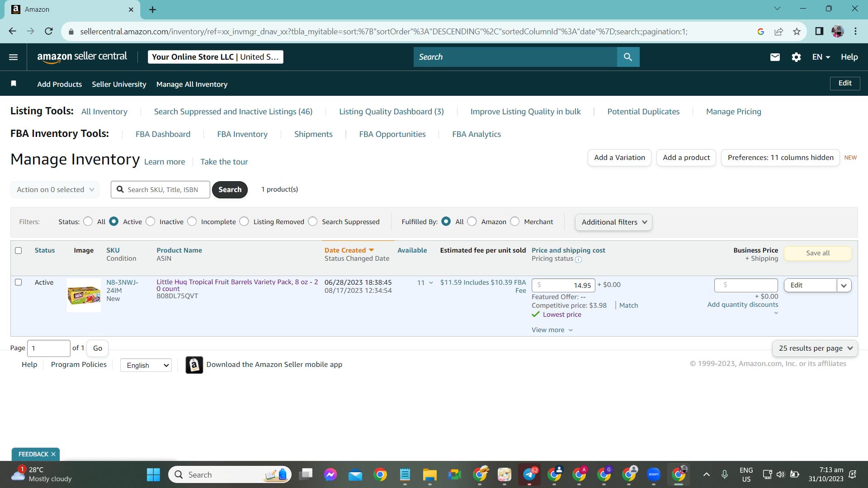Click the magnifier search button in the header
Image resolution: width=868 pixels, height=488 pixels.
click(x=628, y=57)
